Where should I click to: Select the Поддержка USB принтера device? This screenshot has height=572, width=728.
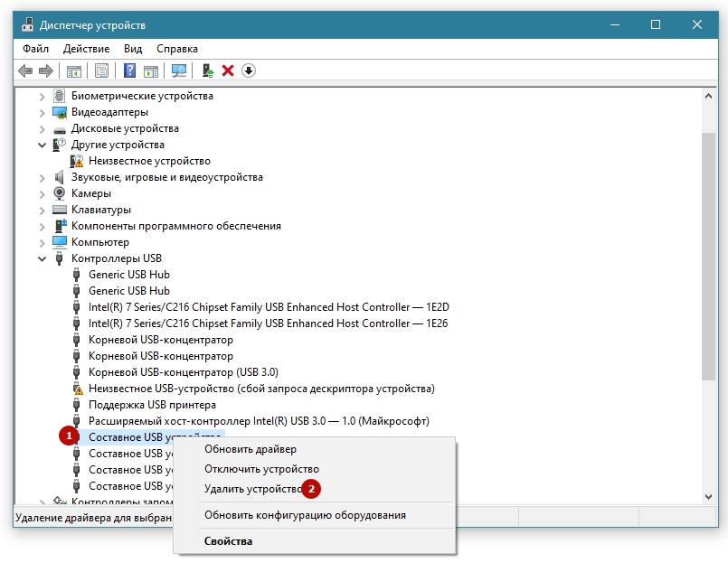pyautogui.click(x=152, y=405)
